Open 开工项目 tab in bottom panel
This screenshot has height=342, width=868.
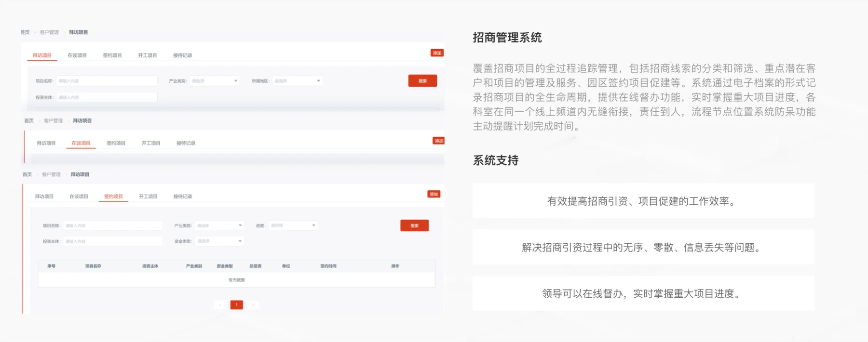[148, 197]
